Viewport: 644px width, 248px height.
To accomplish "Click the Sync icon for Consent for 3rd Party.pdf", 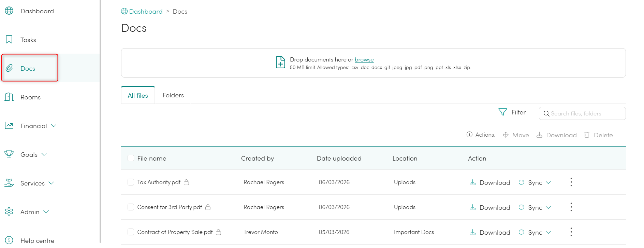I will click(x=521, y=207).
